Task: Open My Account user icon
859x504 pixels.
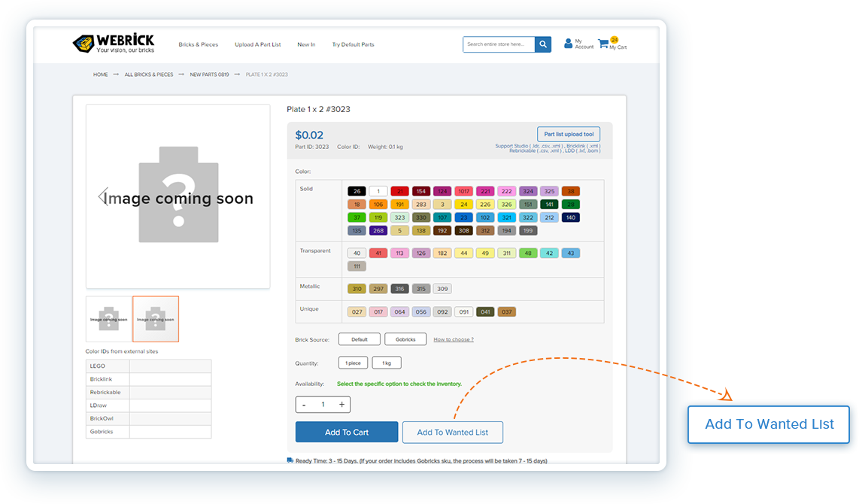Action: click(x=569, y=44)
